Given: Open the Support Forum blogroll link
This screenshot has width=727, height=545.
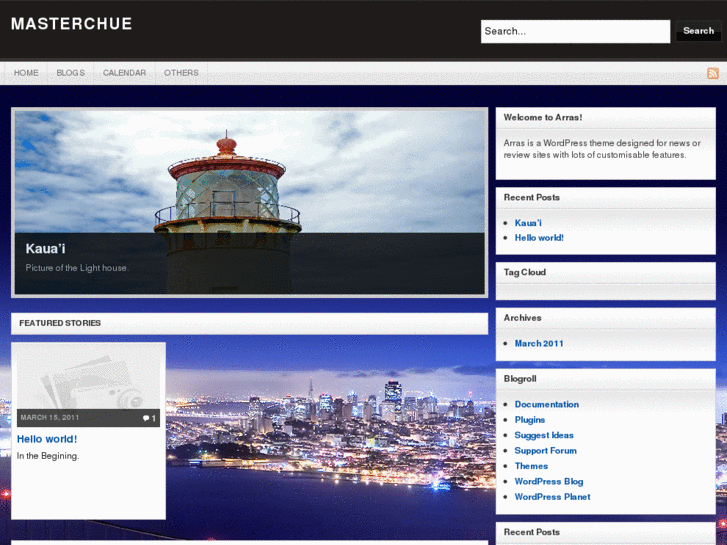Looking at the screenshot, I should pyautogui.click(x=546, y=450).
